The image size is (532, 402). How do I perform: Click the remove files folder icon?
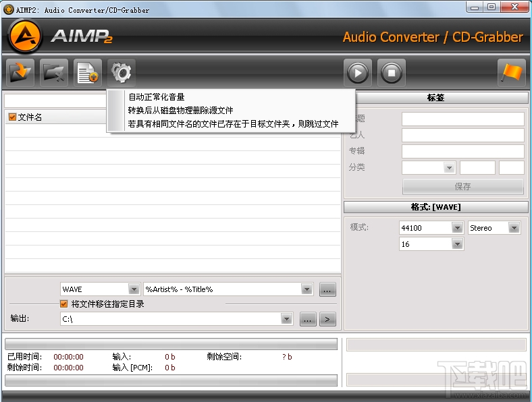pyautogui.click(x=53, y=73)
